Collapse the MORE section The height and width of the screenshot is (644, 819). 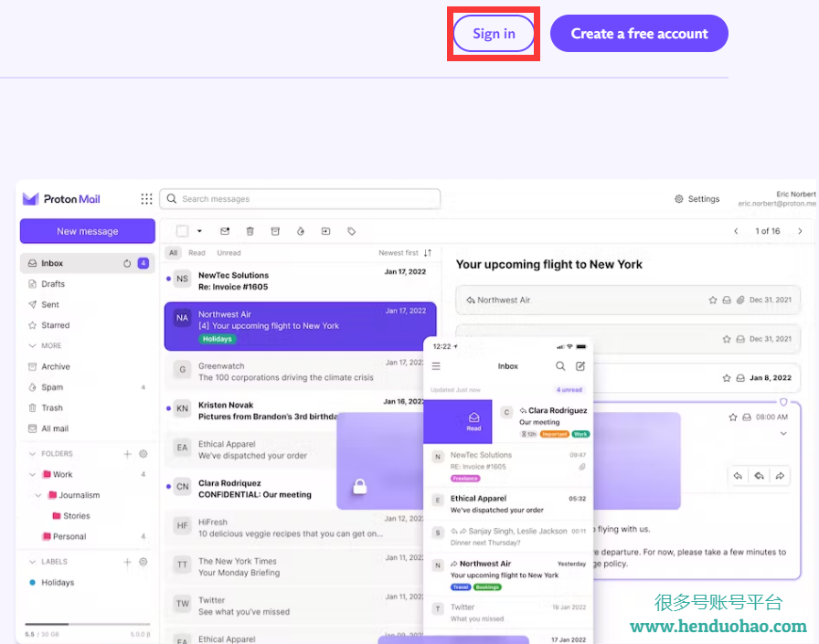coord(32,345)
